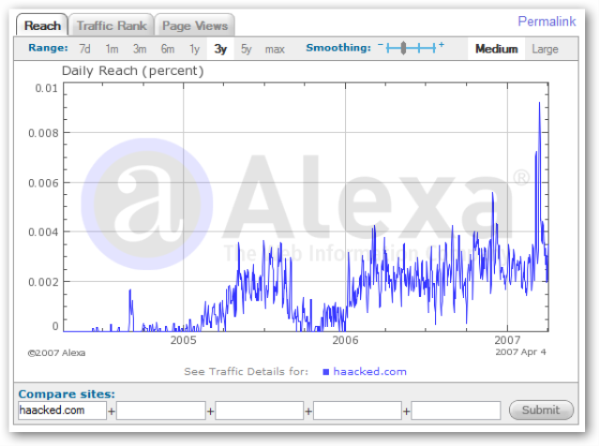Click the second compare sites field
The image size is (599, 446).
(x=161, y=410)
